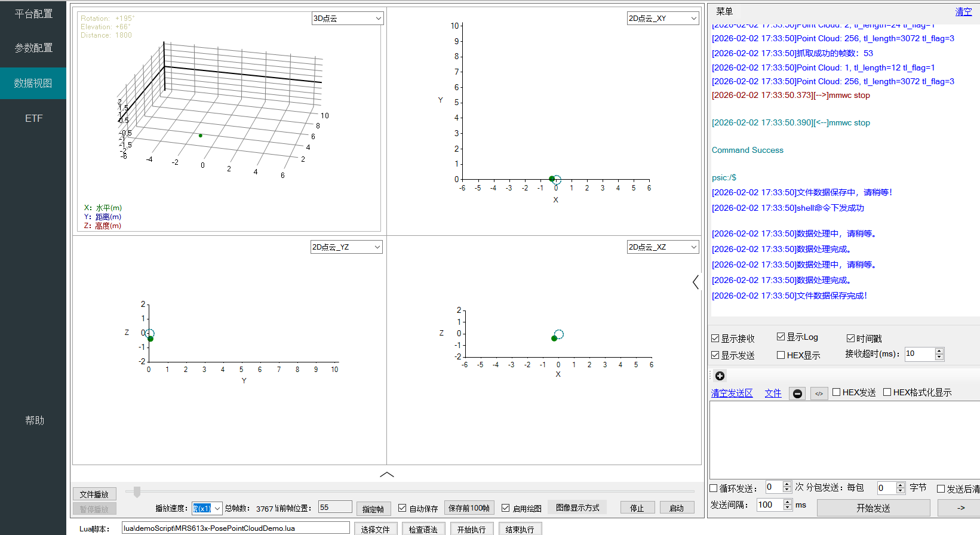Screen dimensions: 980x535
Task: Click the -> arrow button
Action: click(959, 508)
